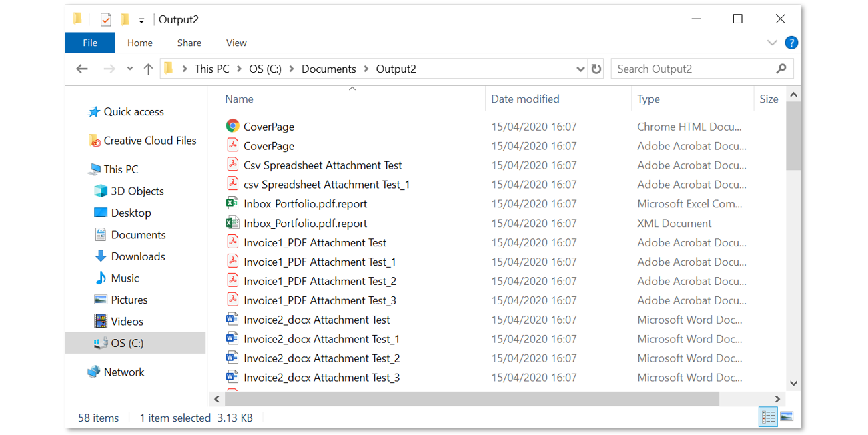Switch to the View ribbon tab
Viewport: 868px width, 435px height.
[x=236, y=42]
